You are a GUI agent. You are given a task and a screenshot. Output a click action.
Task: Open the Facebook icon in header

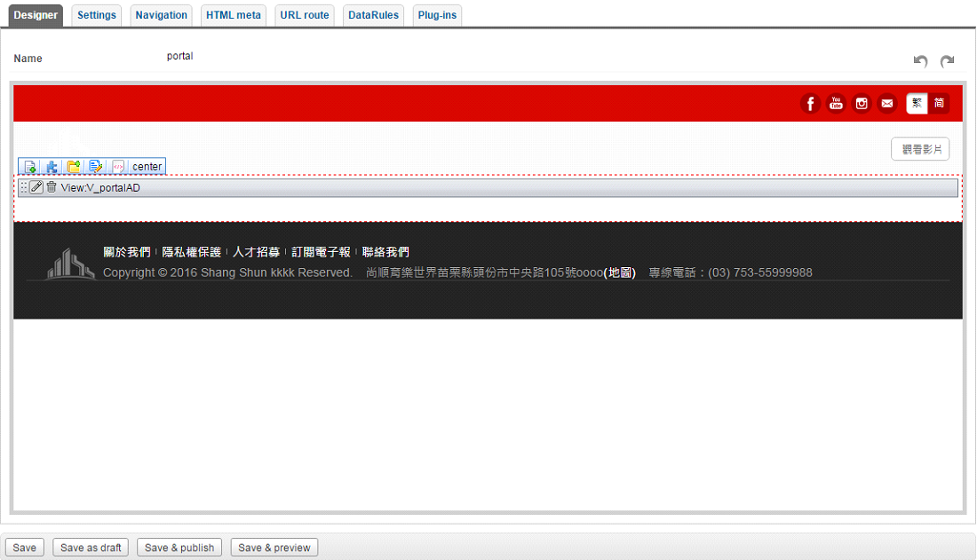[810, 104]
